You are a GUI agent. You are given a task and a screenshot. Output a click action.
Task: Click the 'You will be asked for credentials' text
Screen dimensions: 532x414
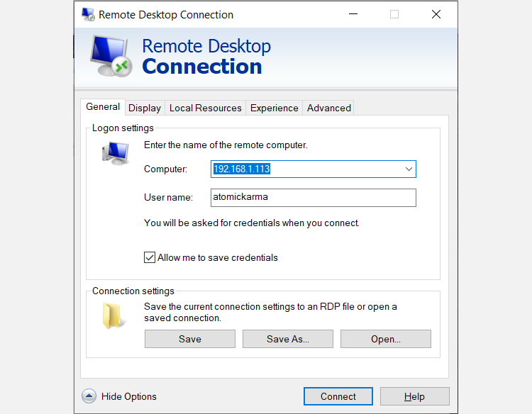tap(251, 223)
